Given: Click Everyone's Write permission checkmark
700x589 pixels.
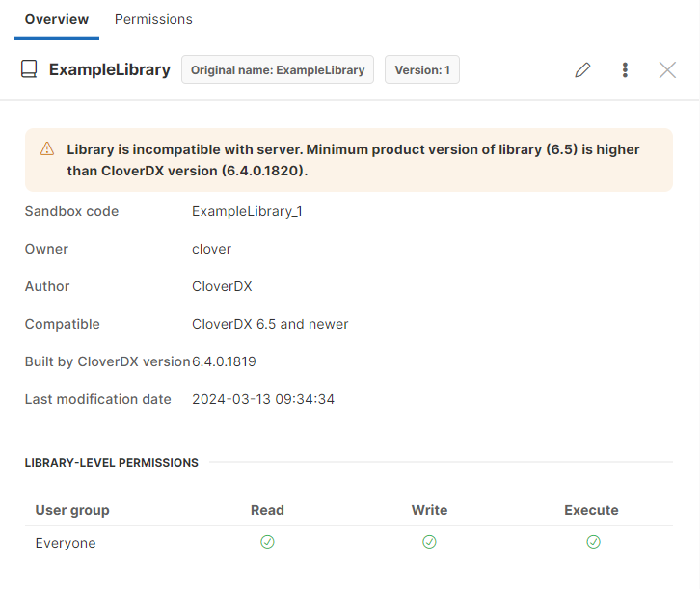Looking at the screenshot, I should (x=429, y=542).
